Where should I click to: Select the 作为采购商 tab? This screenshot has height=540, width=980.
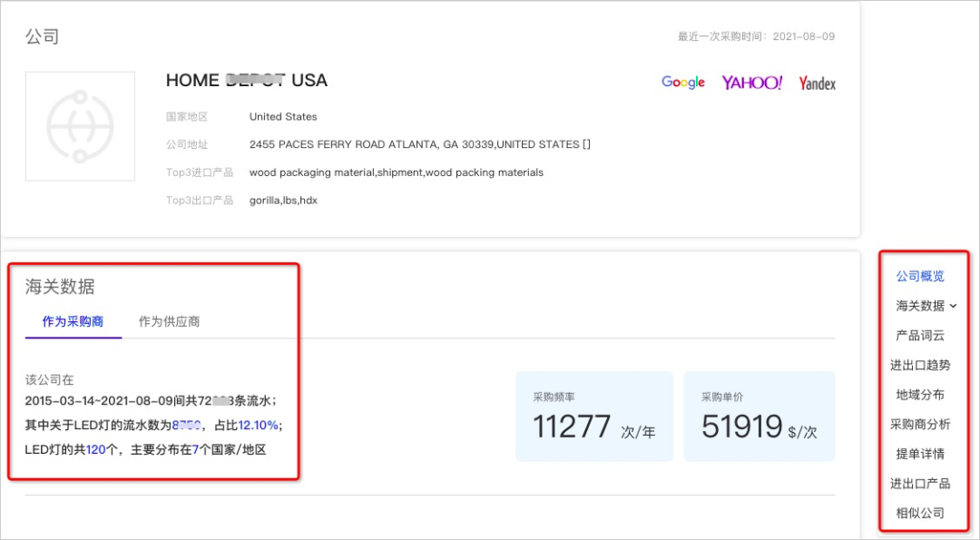[x=73, y=320]
